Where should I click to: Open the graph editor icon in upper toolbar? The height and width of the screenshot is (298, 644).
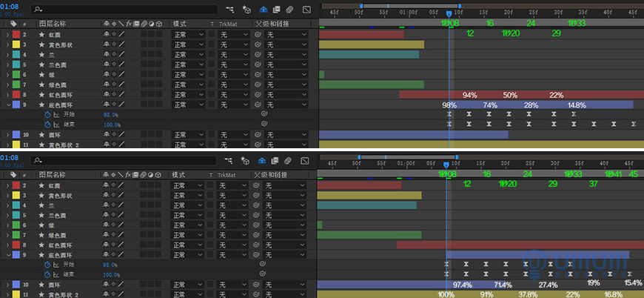306,10
